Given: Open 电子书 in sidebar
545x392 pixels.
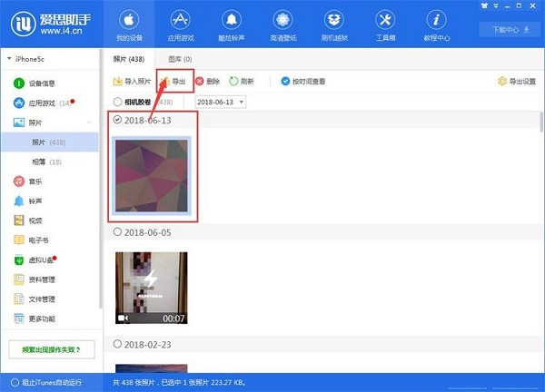Looking at the screenshot, I should click(x=31, y=240).
